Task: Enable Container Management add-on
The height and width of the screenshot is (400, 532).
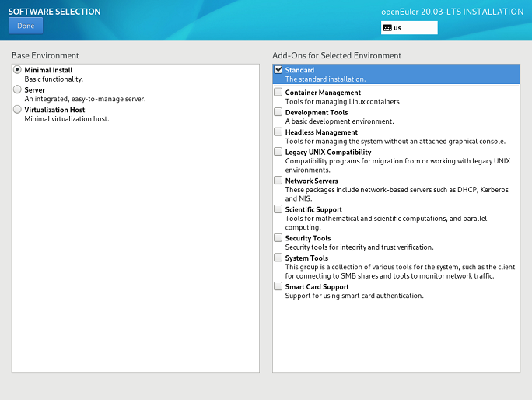Action: 278,93
